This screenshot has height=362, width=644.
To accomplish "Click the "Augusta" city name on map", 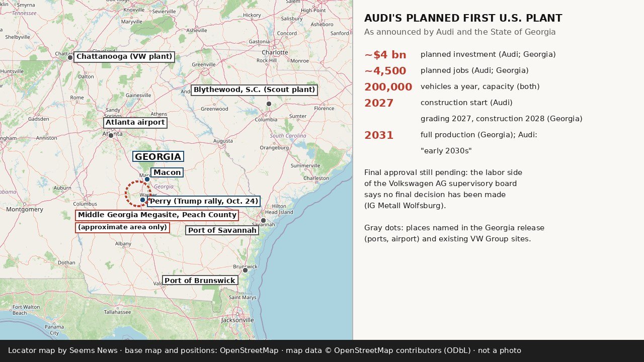I will pos(223,141).
